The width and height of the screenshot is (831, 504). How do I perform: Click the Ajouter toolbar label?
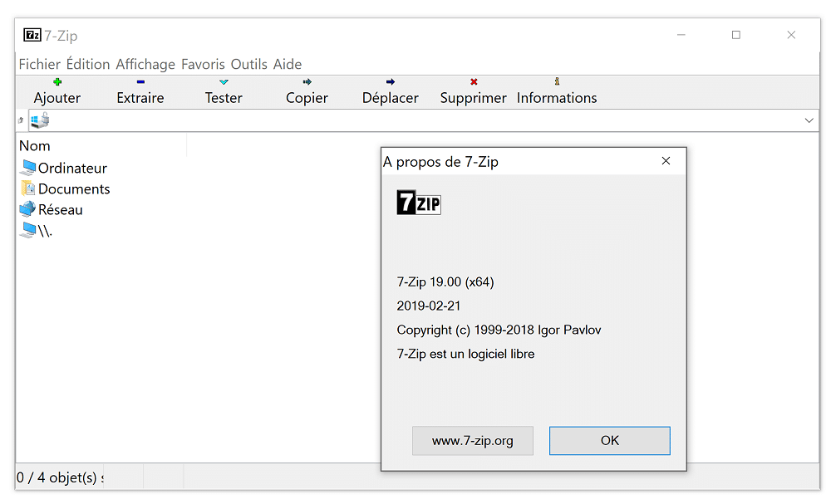point(57,98)
